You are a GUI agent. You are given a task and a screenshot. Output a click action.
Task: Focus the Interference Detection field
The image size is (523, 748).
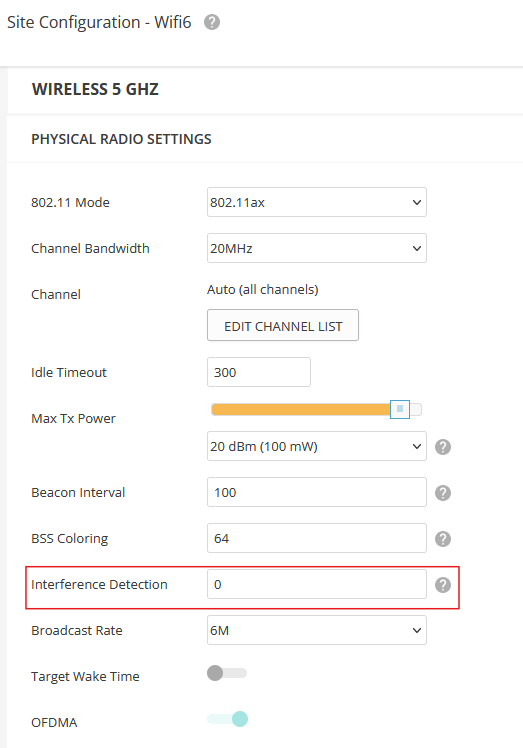pos(317,584)
